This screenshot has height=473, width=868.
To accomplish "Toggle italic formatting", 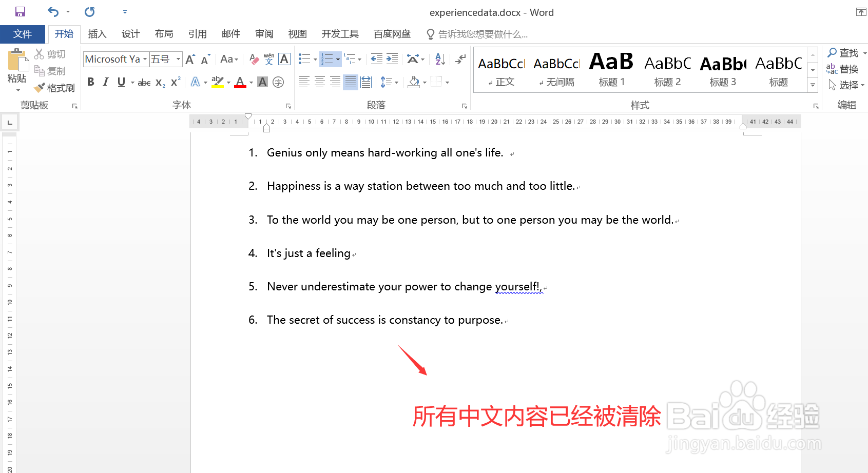I will tap(106, 82).
